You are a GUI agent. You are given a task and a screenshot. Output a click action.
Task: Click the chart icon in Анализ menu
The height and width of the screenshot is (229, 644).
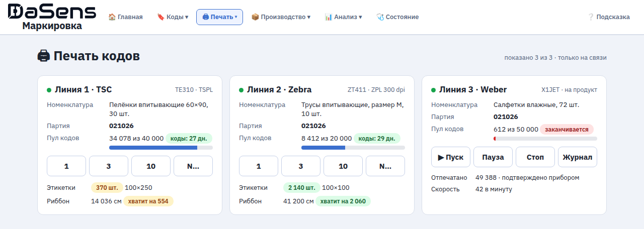[x=329, y=17]
